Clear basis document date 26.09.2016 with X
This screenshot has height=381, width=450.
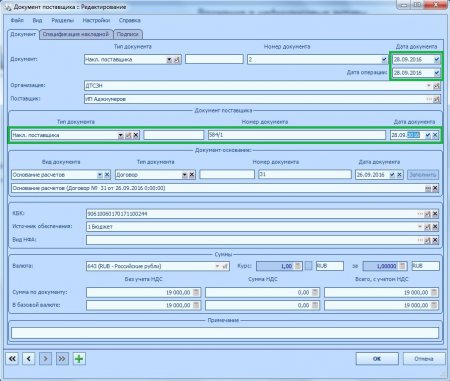(400, 175)
